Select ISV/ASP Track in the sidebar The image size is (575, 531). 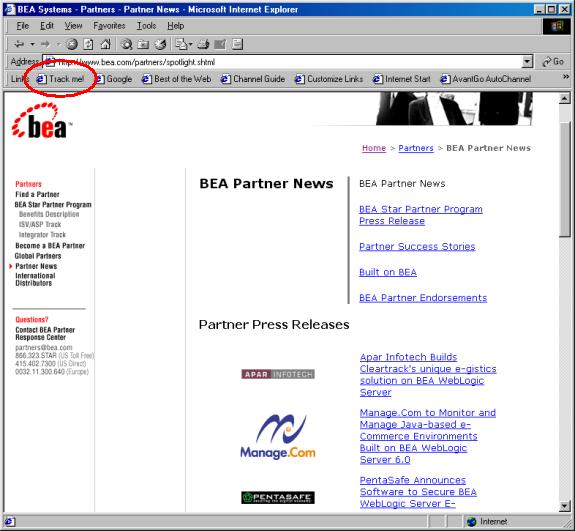coord(40,224)
